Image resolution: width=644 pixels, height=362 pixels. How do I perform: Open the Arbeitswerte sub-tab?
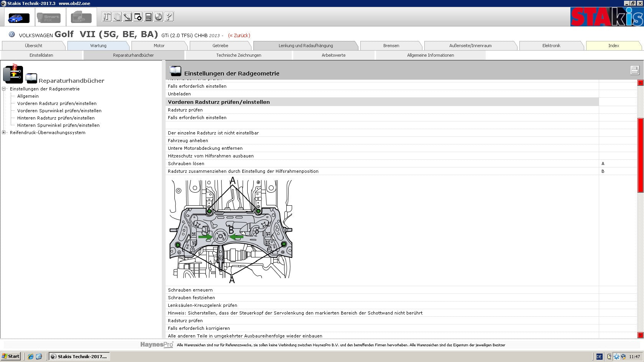tap(333, 55)
